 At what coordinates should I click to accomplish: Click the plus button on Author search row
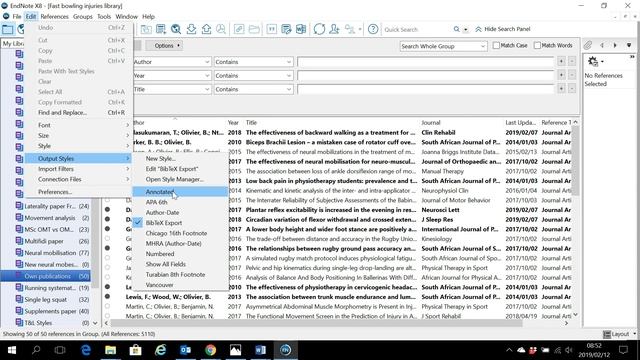click(x=561, y=61)
